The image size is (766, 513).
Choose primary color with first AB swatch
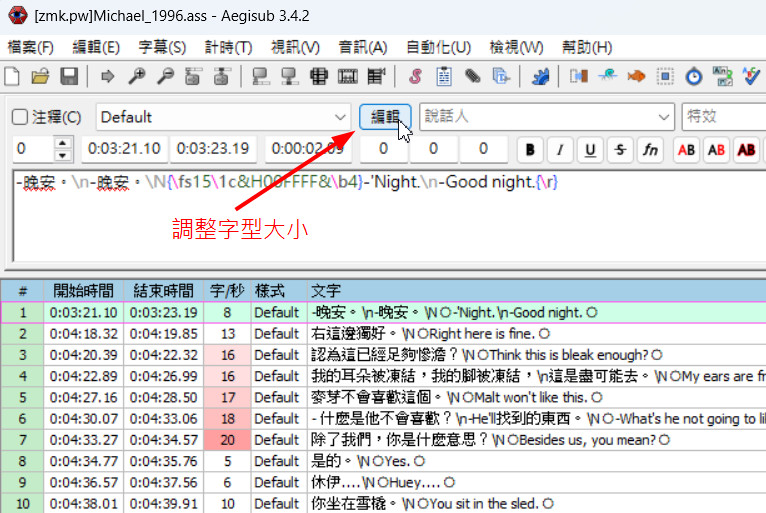[x=686, y=150]
